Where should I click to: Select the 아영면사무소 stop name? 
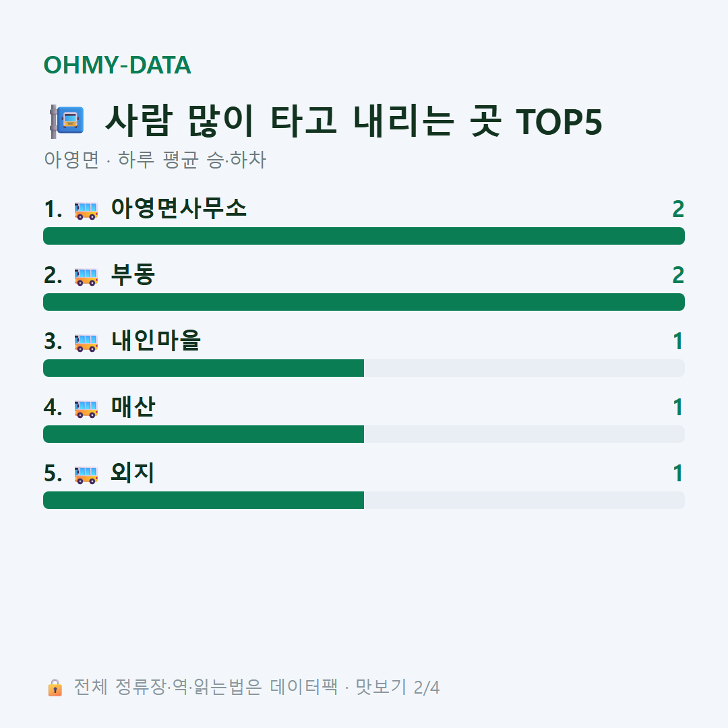tap(179, 208)
